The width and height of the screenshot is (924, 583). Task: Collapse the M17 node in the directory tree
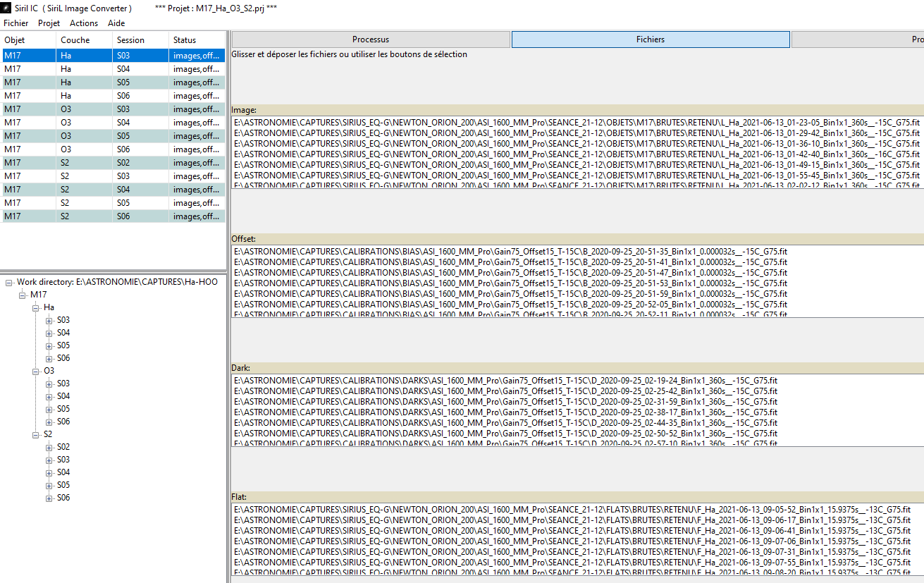[23, 295]
